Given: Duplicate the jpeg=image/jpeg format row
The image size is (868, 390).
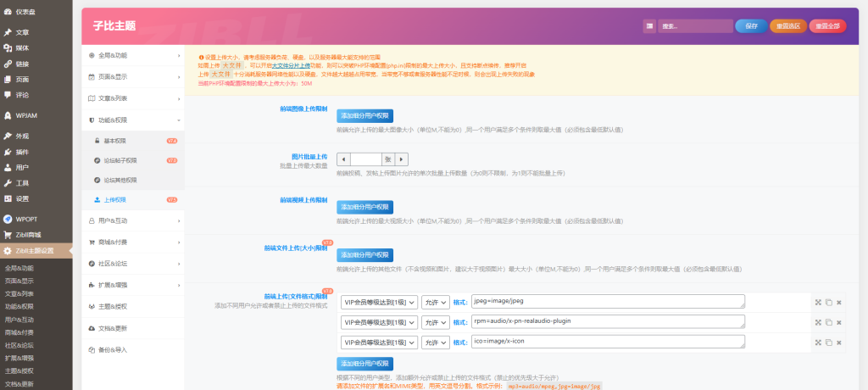Looking at the screenshot, I should [x=829, y=302].
